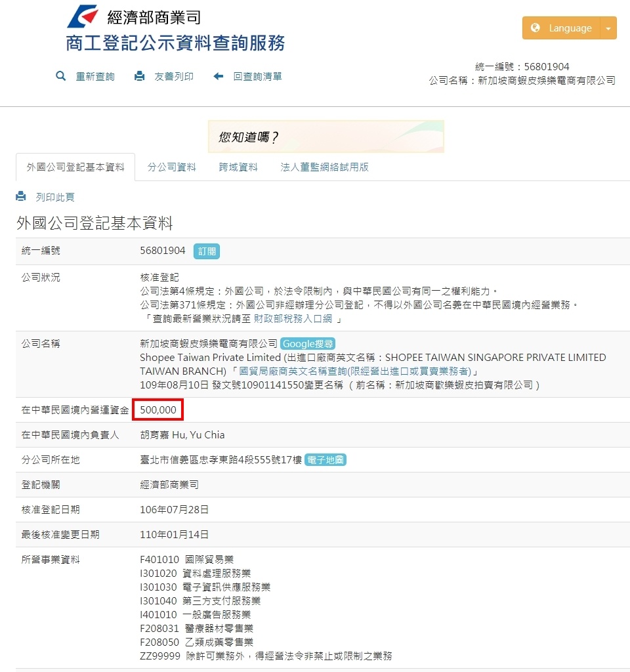Click the 在中華民國境內營運資金 row label
This screenshot has height=672, width=630.
75,410
